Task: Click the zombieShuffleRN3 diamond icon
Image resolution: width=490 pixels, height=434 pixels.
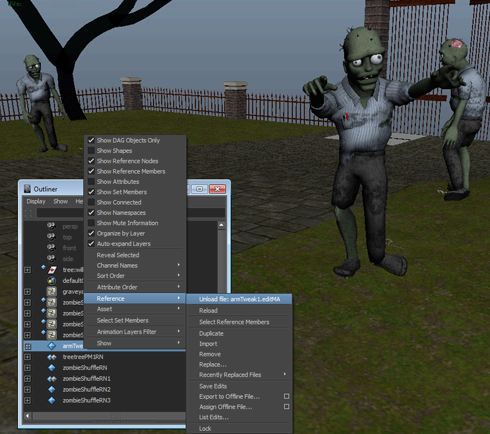Action: click(52, 400)
